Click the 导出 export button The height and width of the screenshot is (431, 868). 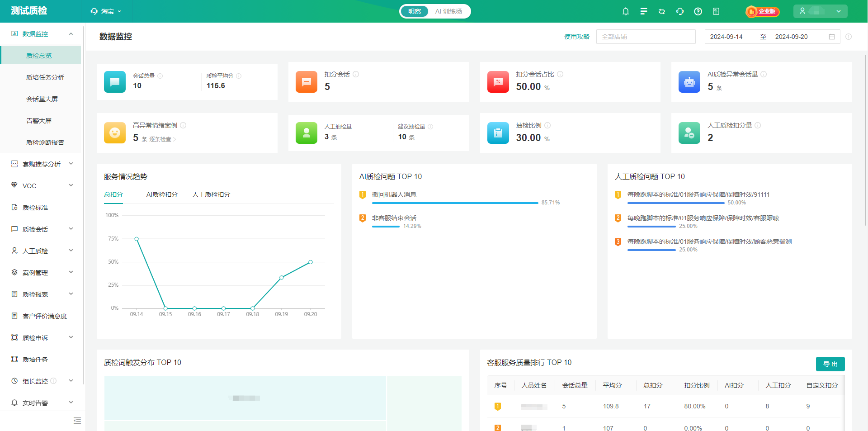(830, 364)
